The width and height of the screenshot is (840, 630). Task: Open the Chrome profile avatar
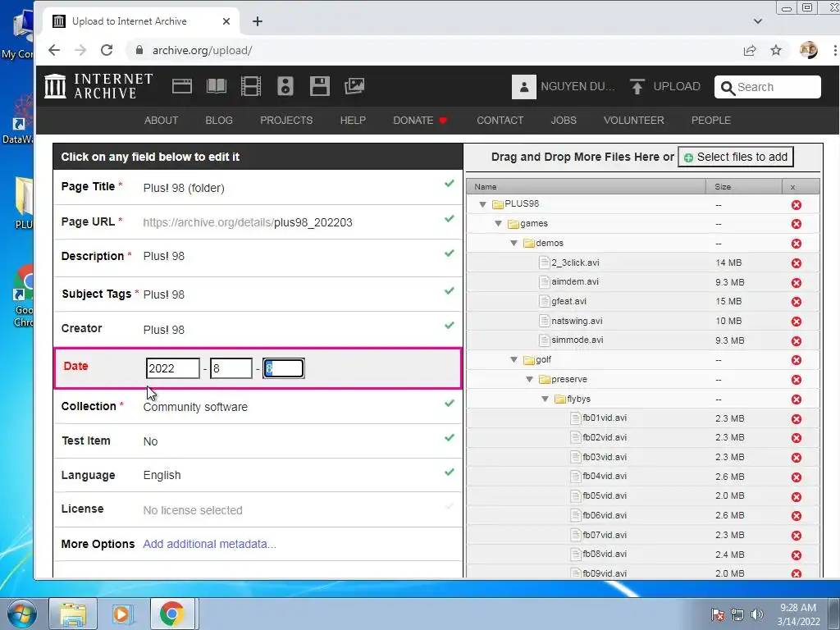click(808, 50)
